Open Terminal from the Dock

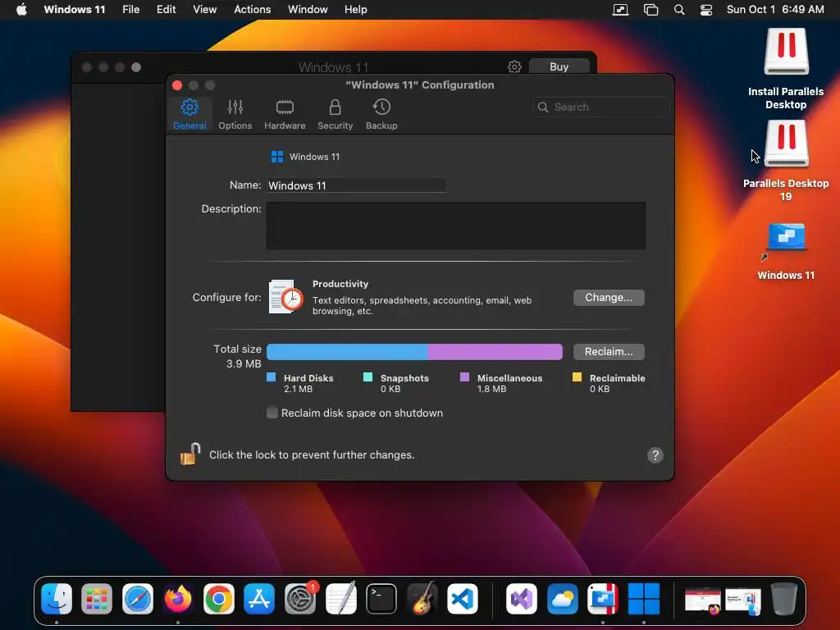tap(381, 598)
